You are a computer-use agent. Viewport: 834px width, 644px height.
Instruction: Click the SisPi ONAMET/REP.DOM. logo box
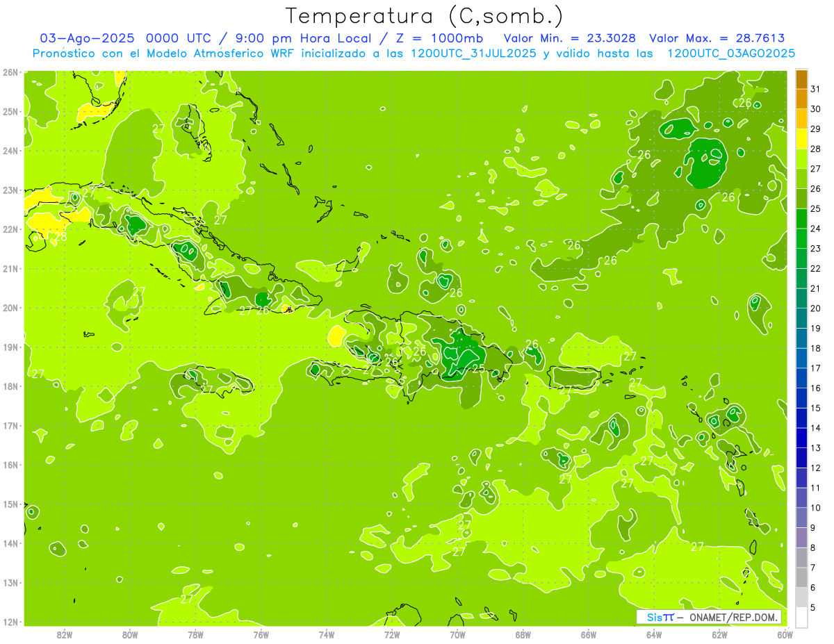click(709, 617)
